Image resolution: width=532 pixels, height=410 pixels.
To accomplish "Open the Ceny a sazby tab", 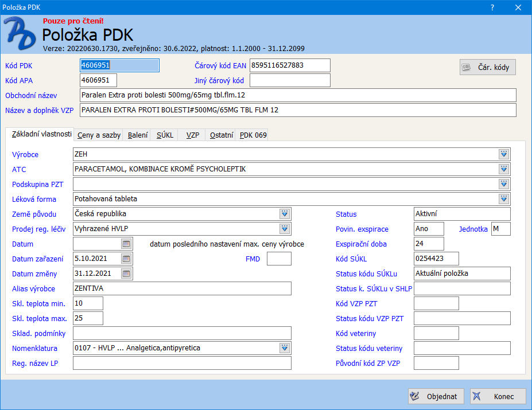I will [x=99, y=135].
